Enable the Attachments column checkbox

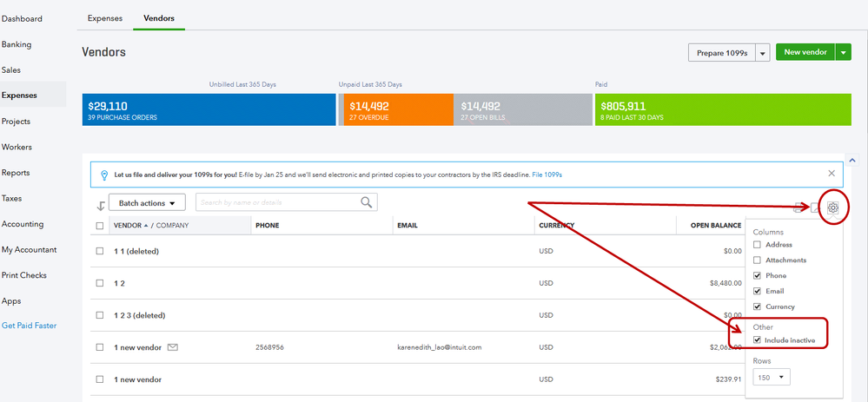(758, 260)
